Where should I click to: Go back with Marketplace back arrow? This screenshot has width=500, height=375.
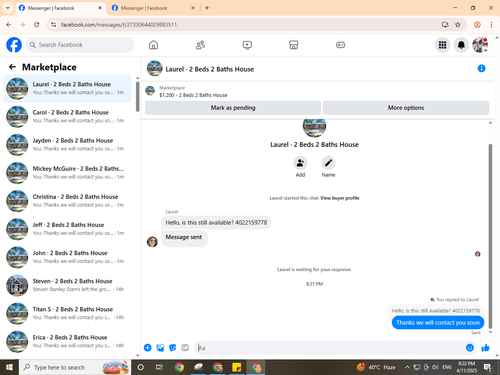pos(12,67)
